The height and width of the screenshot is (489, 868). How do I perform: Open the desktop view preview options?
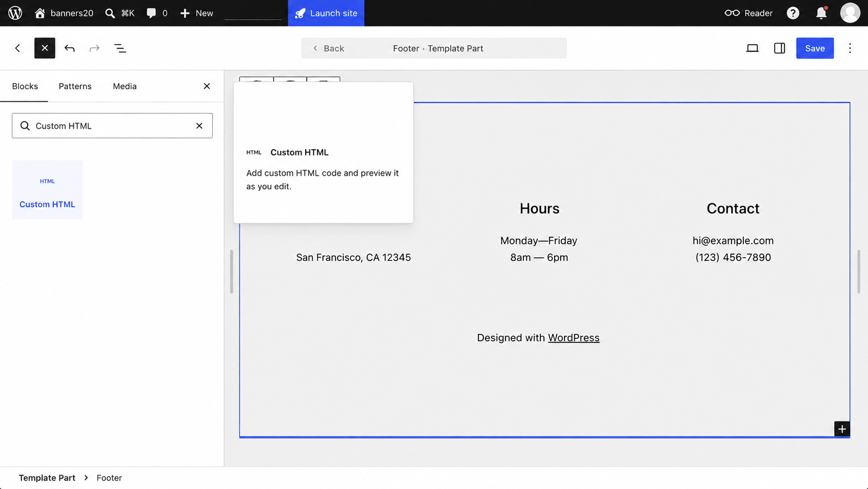752,48
